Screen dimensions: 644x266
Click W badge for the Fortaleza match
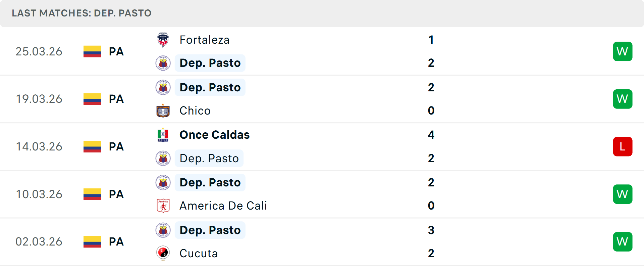click(x=623, y=51)
